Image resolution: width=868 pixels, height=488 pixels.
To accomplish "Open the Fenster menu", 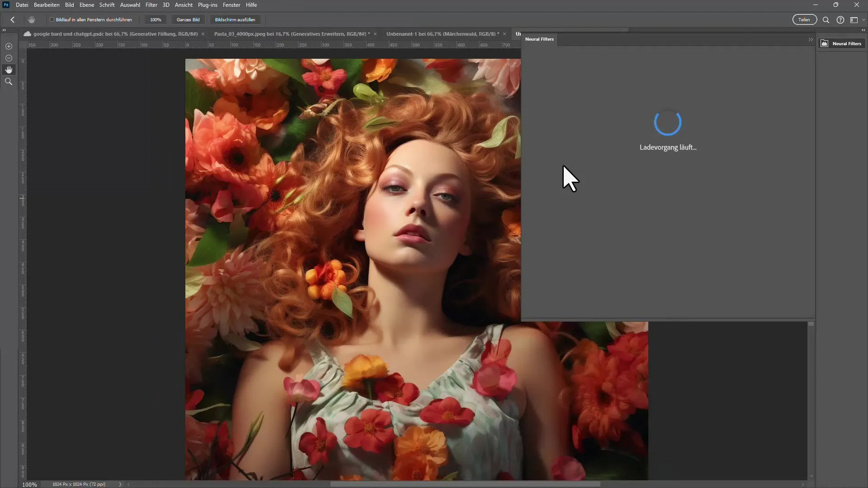I will point(231,5).
